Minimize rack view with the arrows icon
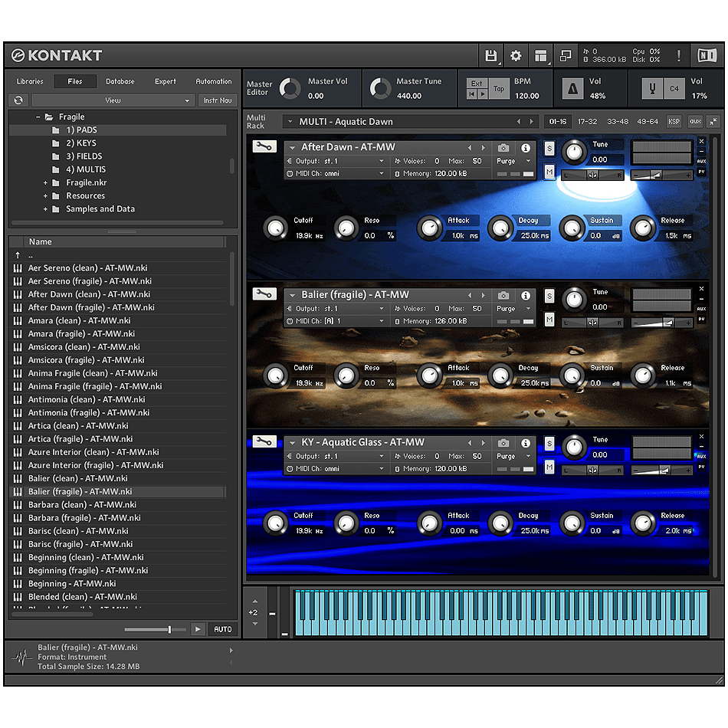Screen dimensions: 728x728 [713, 122]
